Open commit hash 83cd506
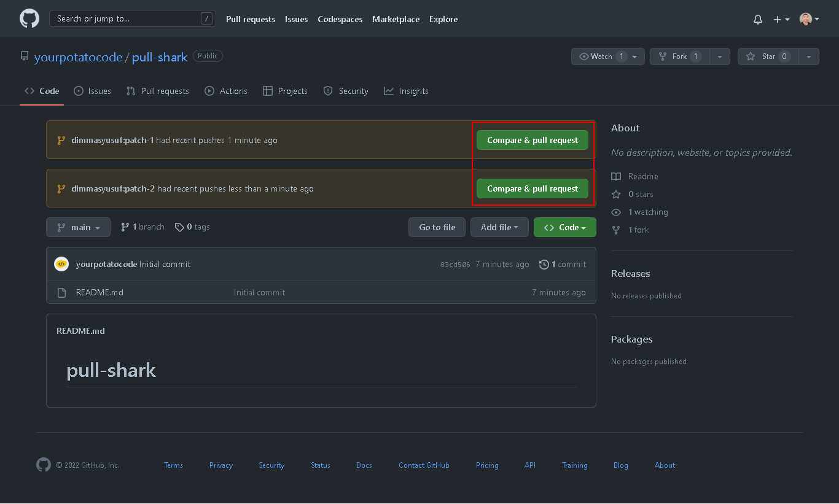 click(455, 265)
